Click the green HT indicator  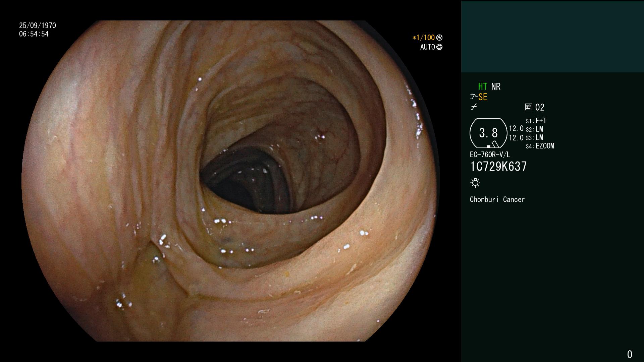click(482, 86)
